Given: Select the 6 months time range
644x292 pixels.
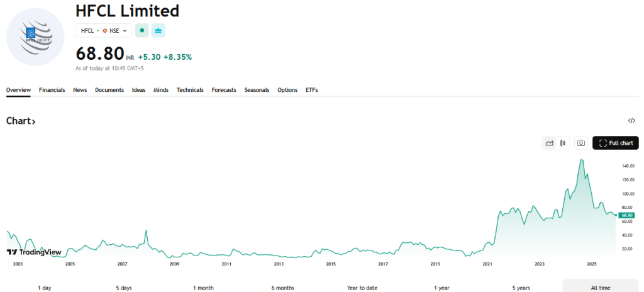Looking at the screenshot, I should pyautogui.click(x=282, y=288).
